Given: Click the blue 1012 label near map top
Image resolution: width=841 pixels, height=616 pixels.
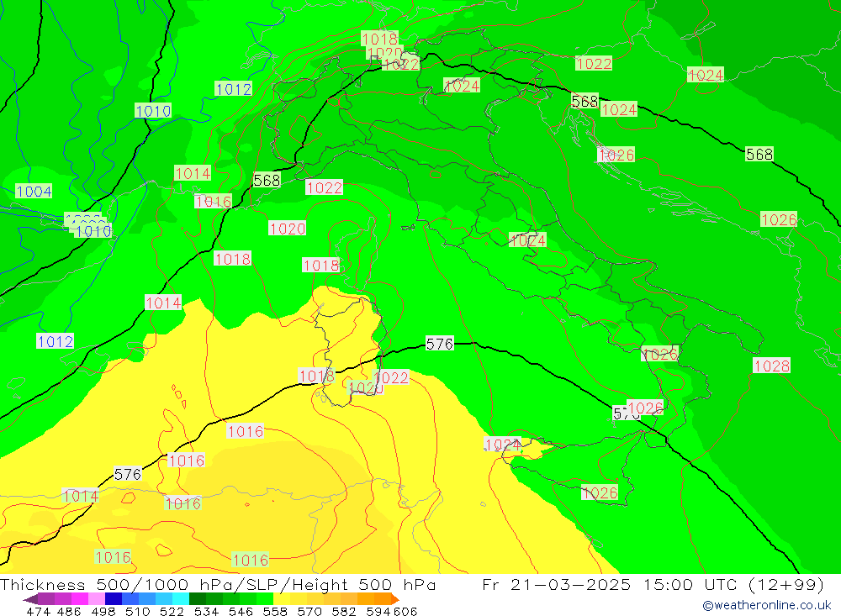Looking at the screenshot, I should coord(233,89).
